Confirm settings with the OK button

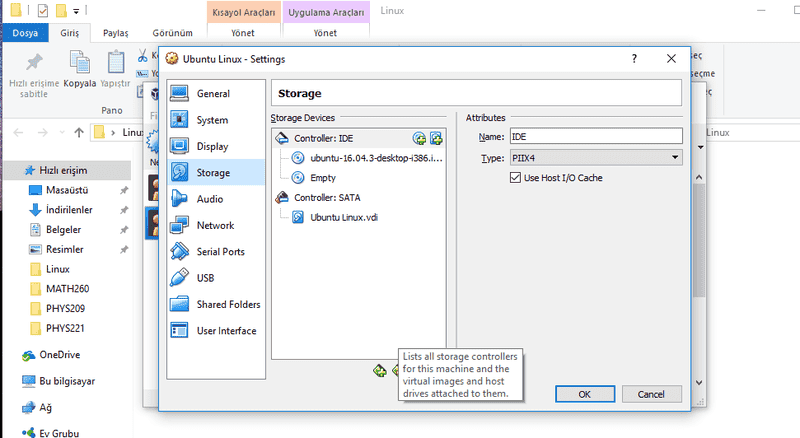584,394
